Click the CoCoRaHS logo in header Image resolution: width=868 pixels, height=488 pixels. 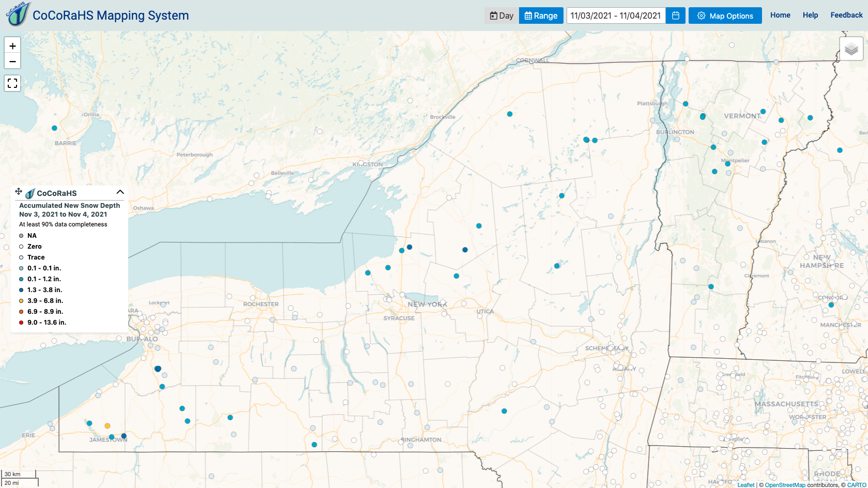[x=18, y=14]
